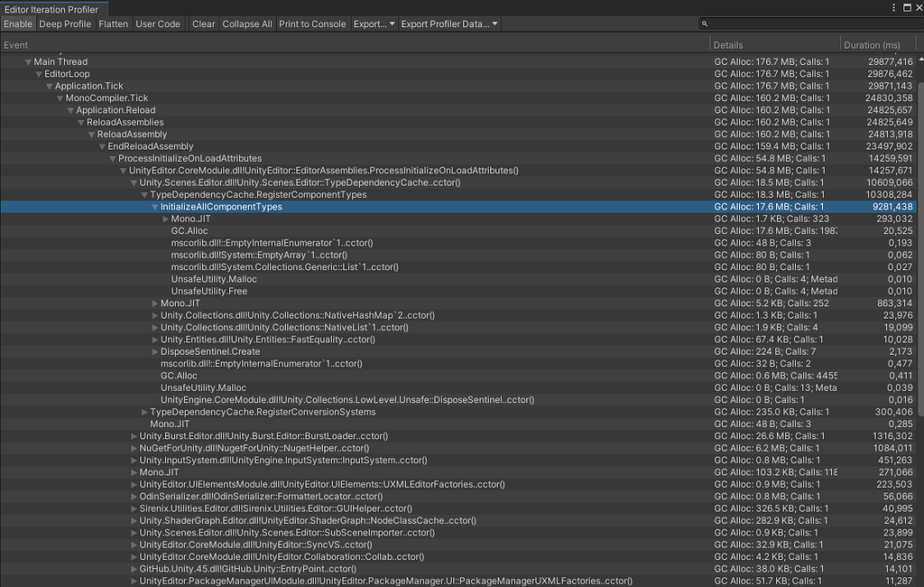Image resolution: width=924 pixels, height=587 pixels.
Task: Enable the profiler with the Enable toggle
Action: pos(18,23)
